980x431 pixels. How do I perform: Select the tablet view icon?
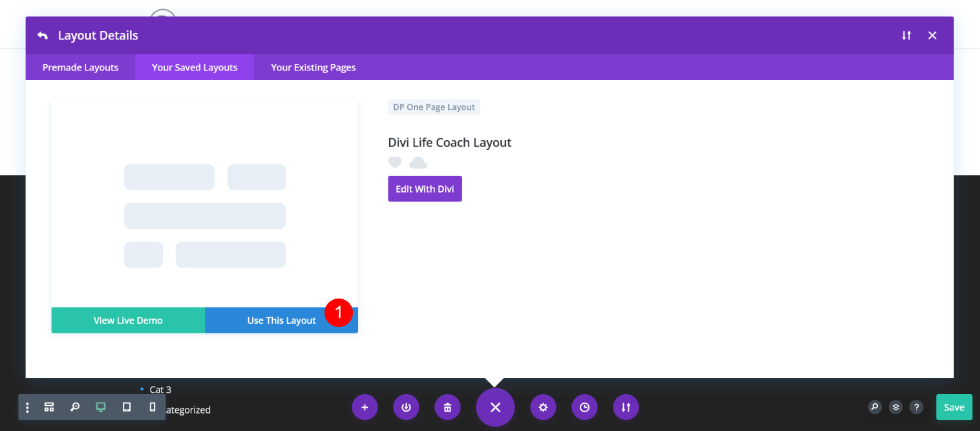click(x=127, y=407)
